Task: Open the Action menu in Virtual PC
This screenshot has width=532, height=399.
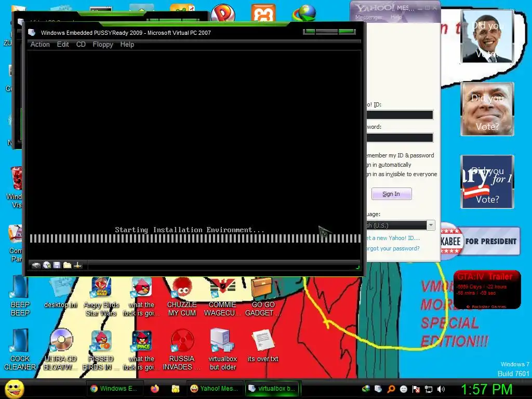Action: pos(40,45)
